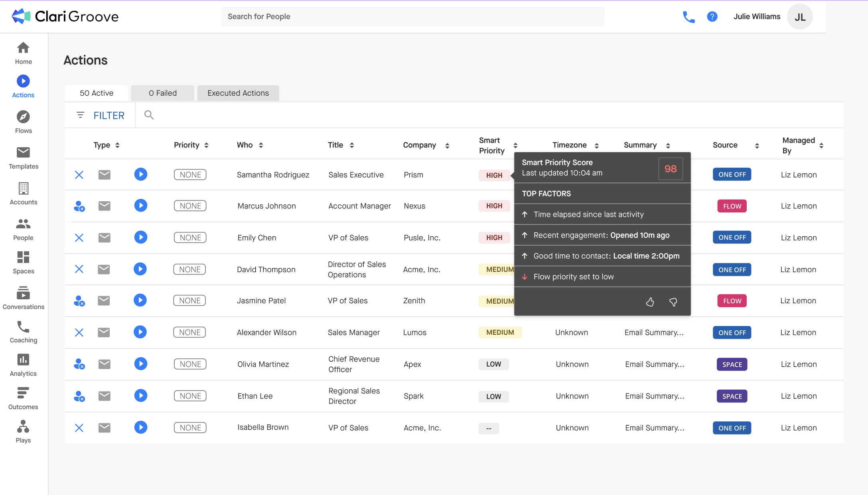The height and width of the screenshot is (495, 868).
Task: Open the Plays section icon
Action: pyautogui.click(x=23, y=426)
